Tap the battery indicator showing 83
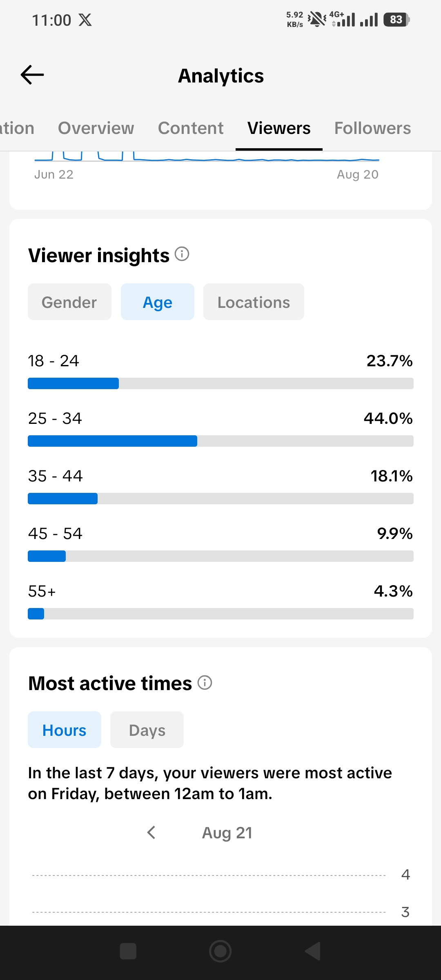The image size is (441, 980). pos(396,20)
